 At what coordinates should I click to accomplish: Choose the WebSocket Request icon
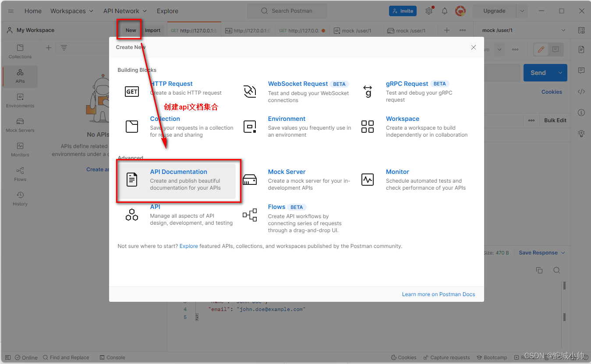click(250, 92)
